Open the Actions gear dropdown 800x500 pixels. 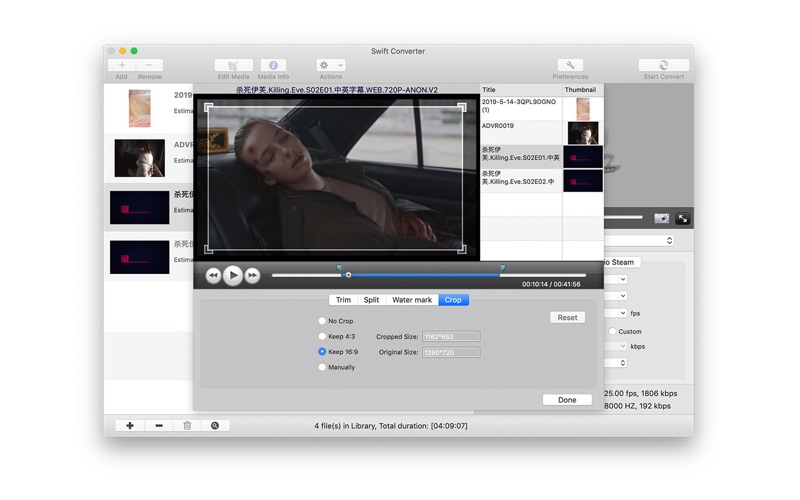(x=331, y=65)
